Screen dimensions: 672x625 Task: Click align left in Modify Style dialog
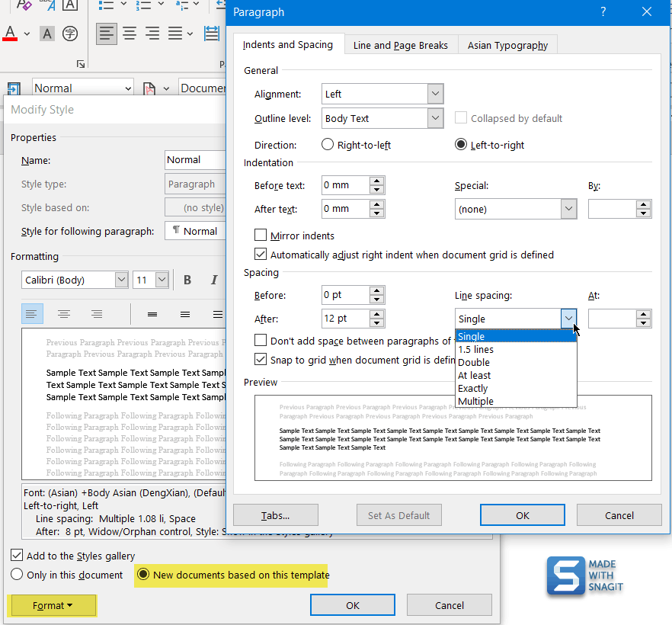(x=32, y=314)
